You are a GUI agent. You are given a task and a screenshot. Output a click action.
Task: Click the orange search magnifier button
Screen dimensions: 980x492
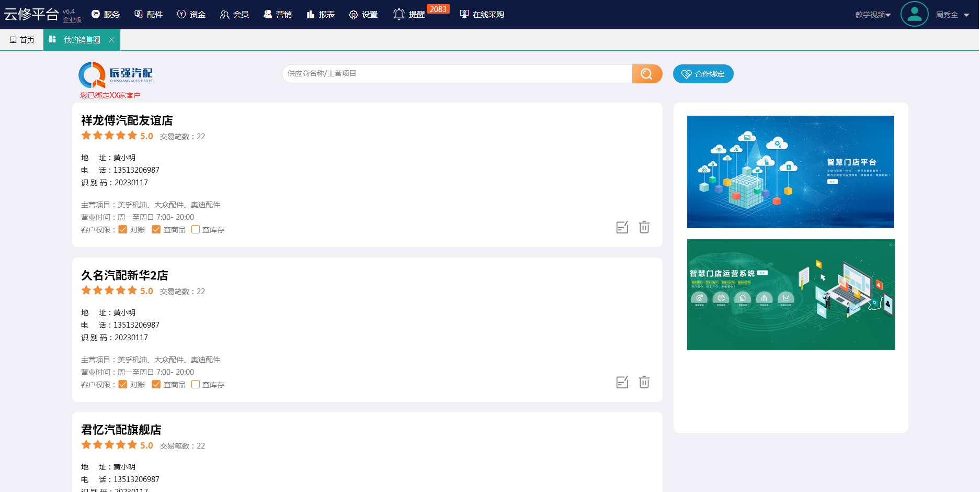pos(646,74)
